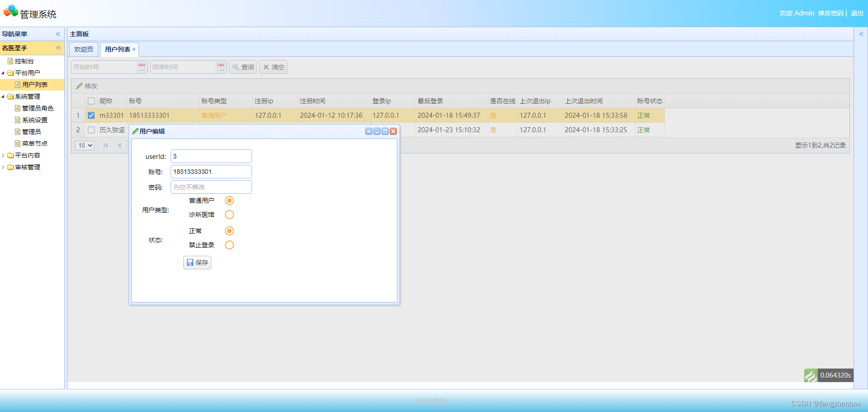Collapse the 名医圣手 accordion panel
This screenshot has width=868, height=412.
[x=58, y=48]
